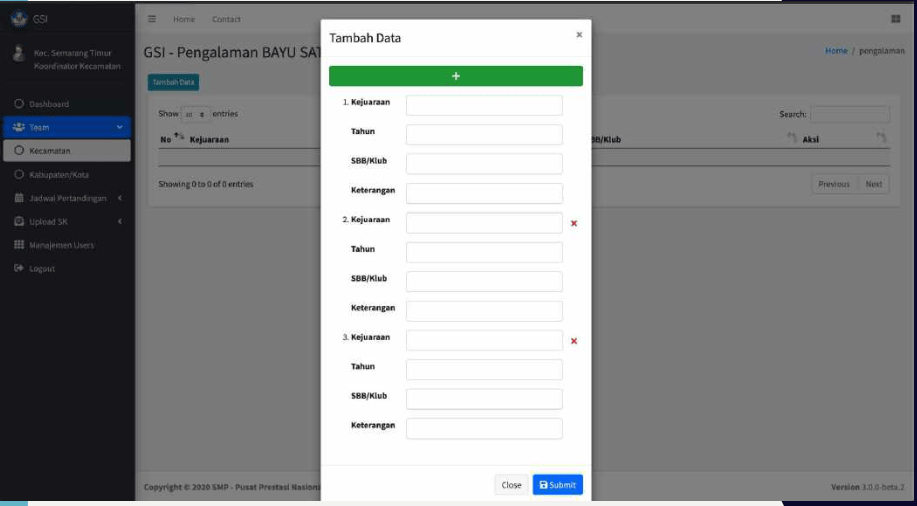Remove entry 3 with red X icon
Image resolution: width=917 pixels, height=506 pixels.
pyautogui.click(x=574, y=341)
